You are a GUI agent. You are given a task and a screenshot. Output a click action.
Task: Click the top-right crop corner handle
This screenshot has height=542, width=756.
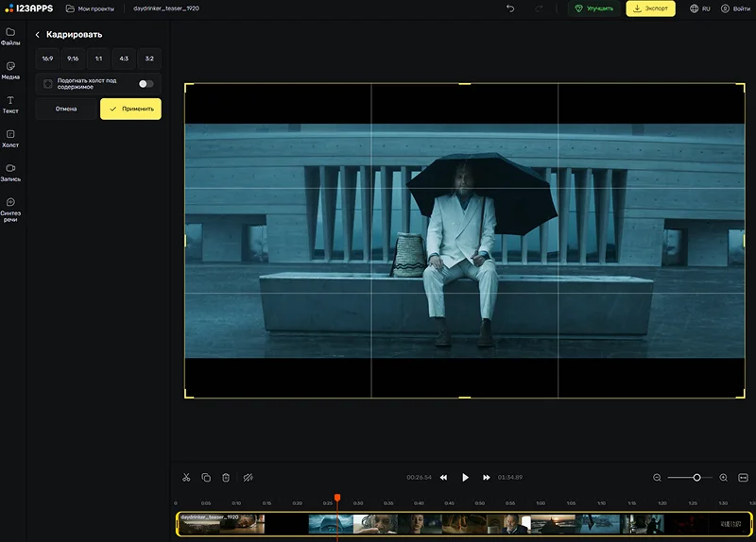(741, 87)
